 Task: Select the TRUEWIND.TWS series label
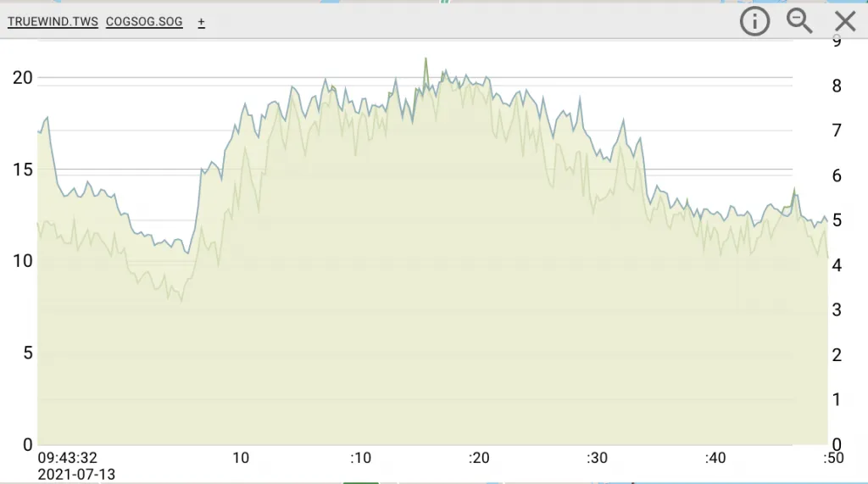point(53,22)
